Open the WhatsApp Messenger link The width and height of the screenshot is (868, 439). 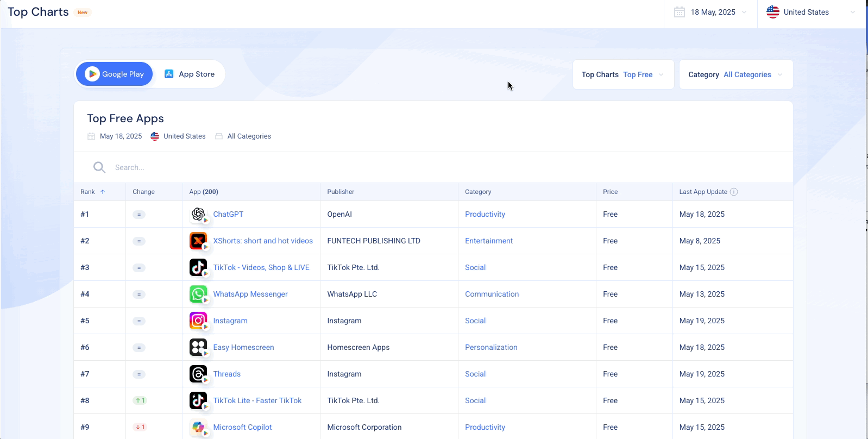point(250,294)
